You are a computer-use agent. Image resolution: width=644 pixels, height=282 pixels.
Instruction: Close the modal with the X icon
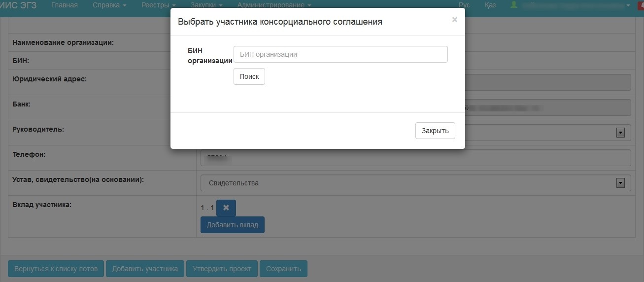454,20
